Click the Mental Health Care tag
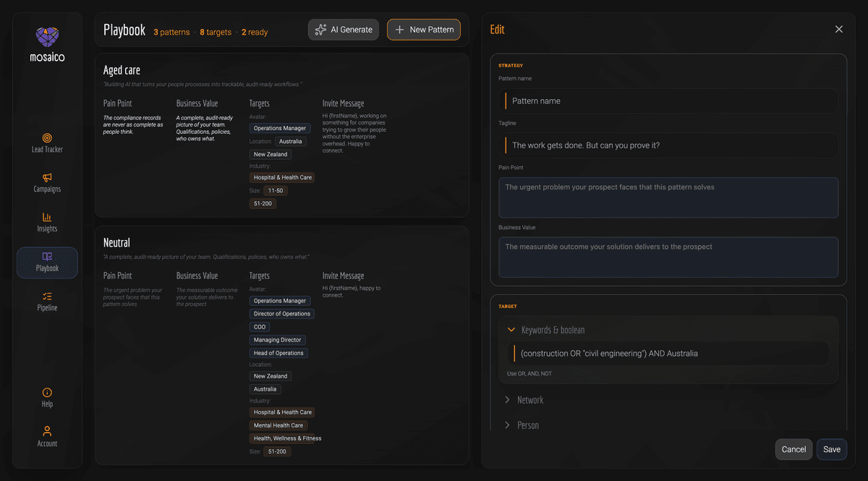This screenshot has height=481, width=868. coord(278,425)
